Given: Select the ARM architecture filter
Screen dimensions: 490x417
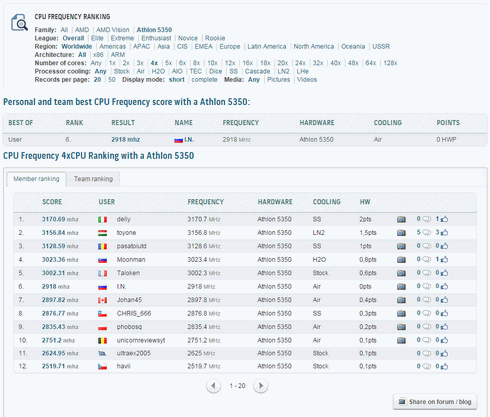Looking at the screenshot, I should 118,55.
